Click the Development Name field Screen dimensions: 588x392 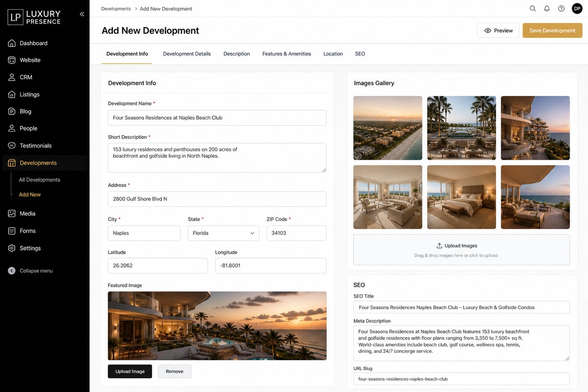pos(217,118)
